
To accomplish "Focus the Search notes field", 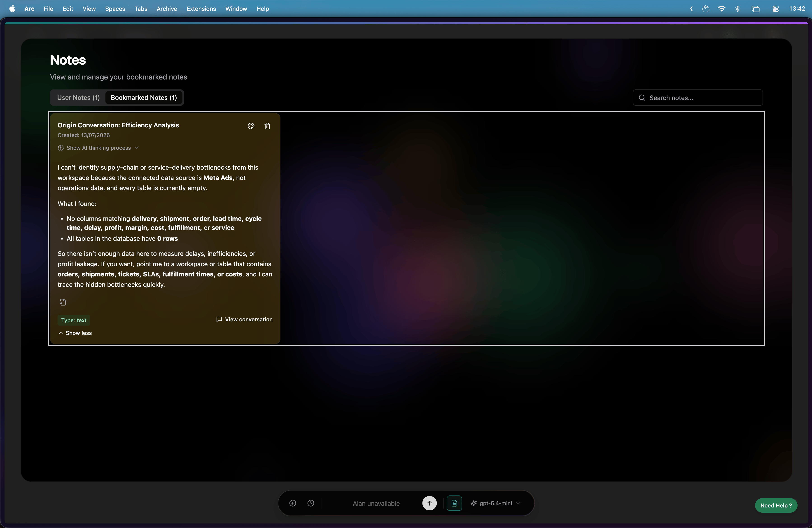I will (698, 98).
